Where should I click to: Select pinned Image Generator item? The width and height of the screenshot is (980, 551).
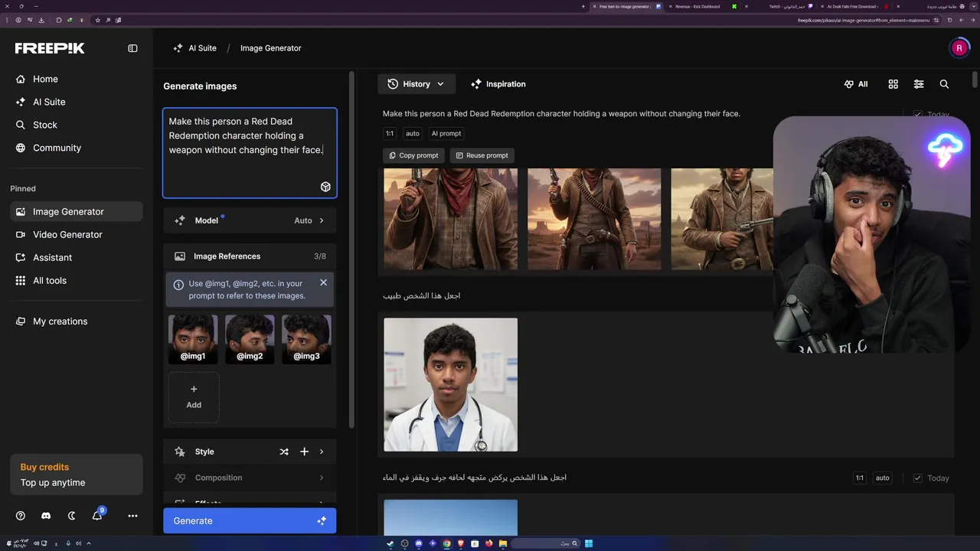click(77, 211)
